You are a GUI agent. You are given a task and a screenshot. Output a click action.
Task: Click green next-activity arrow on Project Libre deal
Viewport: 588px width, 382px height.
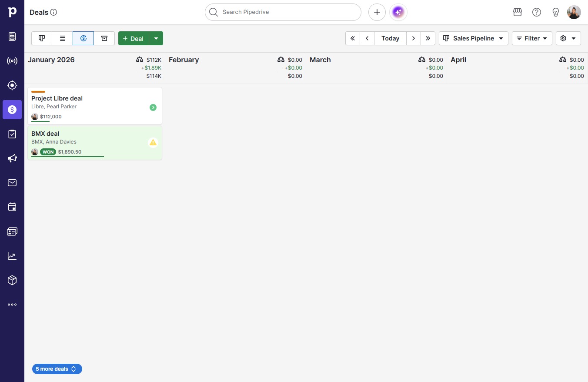153,107
